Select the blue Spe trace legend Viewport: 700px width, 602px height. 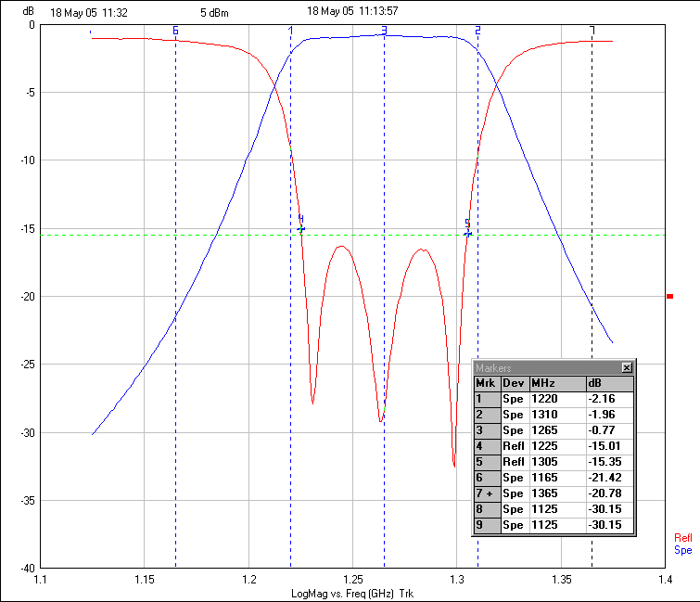682,550
